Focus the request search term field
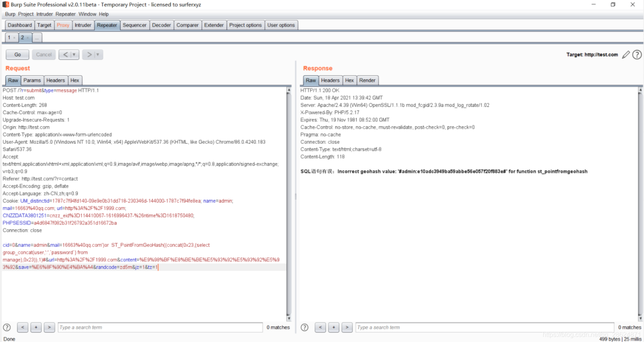The image size is (644, 342). point(160,327)
